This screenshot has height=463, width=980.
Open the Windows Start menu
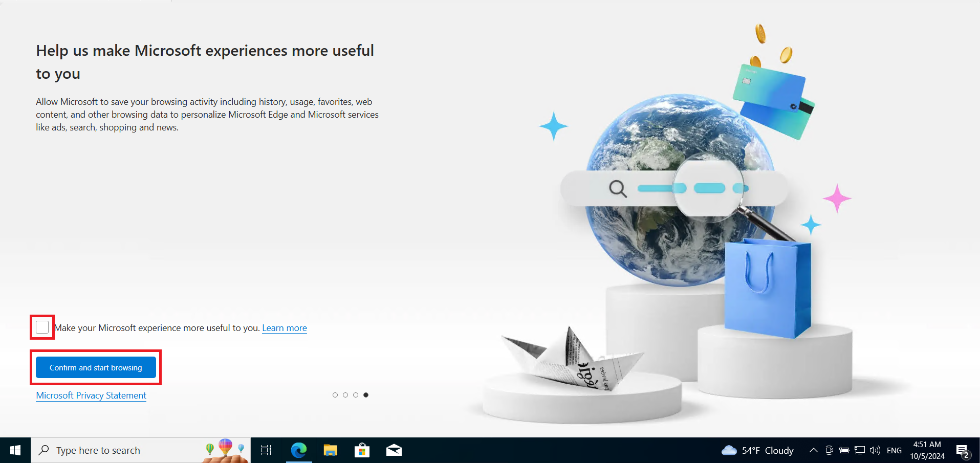coord(15,450)
